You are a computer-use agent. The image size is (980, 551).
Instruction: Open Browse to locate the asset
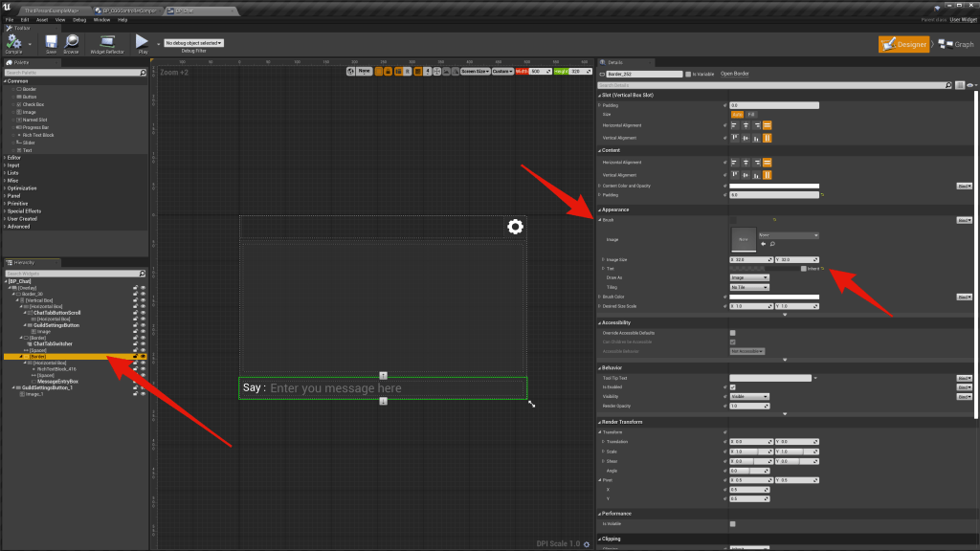(x=71, y=43)
